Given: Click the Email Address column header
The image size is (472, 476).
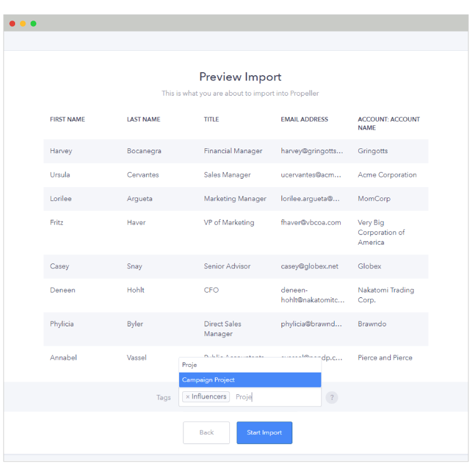Looking at the screenshot, I should click(304, 119).
